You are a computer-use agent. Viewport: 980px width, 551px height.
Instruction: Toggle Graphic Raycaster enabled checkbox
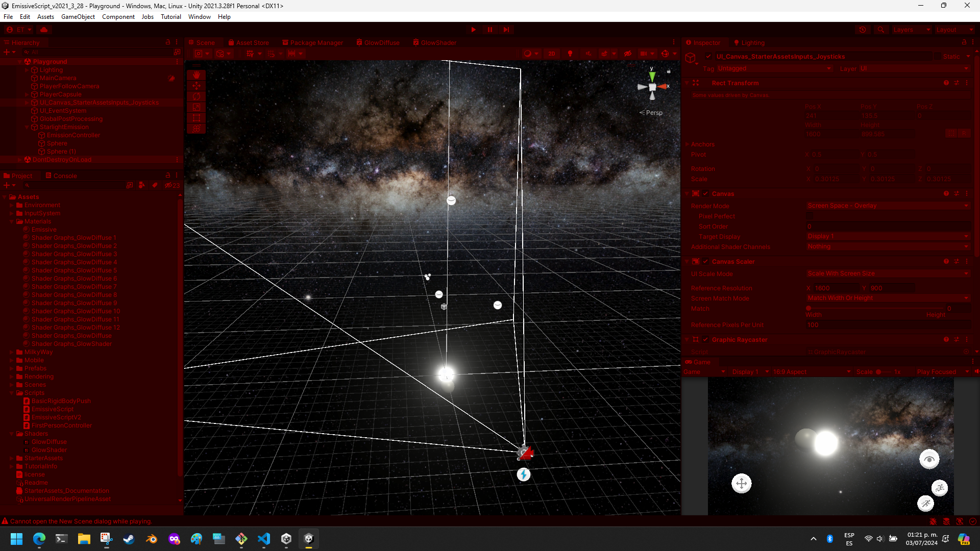[705, 339]
